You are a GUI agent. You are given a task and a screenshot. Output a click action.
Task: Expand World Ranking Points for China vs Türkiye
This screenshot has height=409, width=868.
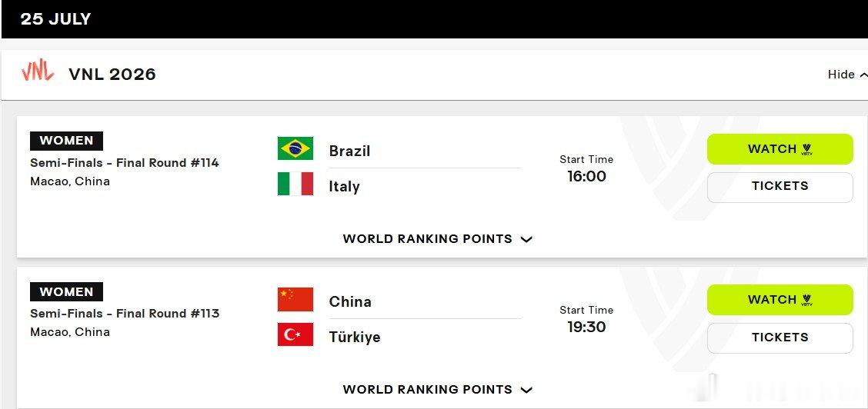pyautogui.click(x=437, y=389)
